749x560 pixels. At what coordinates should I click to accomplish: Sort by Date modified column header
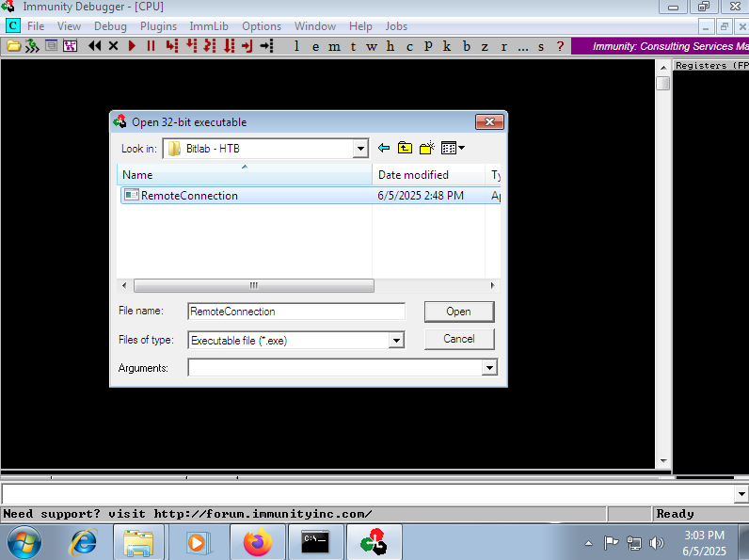point(428,175)
